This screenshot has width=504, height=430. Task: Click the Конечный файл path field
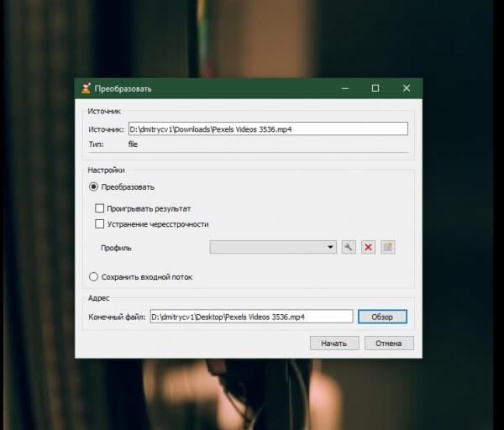click(251, 317)
